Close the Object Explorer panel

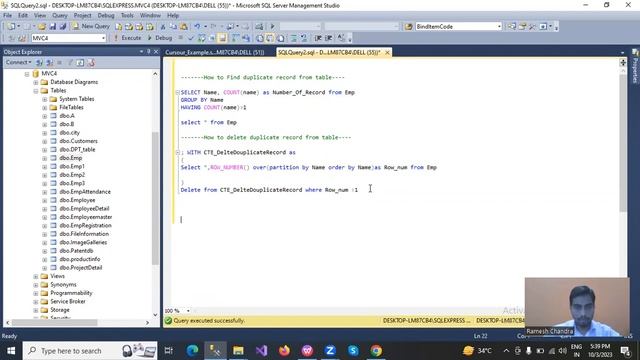pyautogui.click(x=156, y=52)
